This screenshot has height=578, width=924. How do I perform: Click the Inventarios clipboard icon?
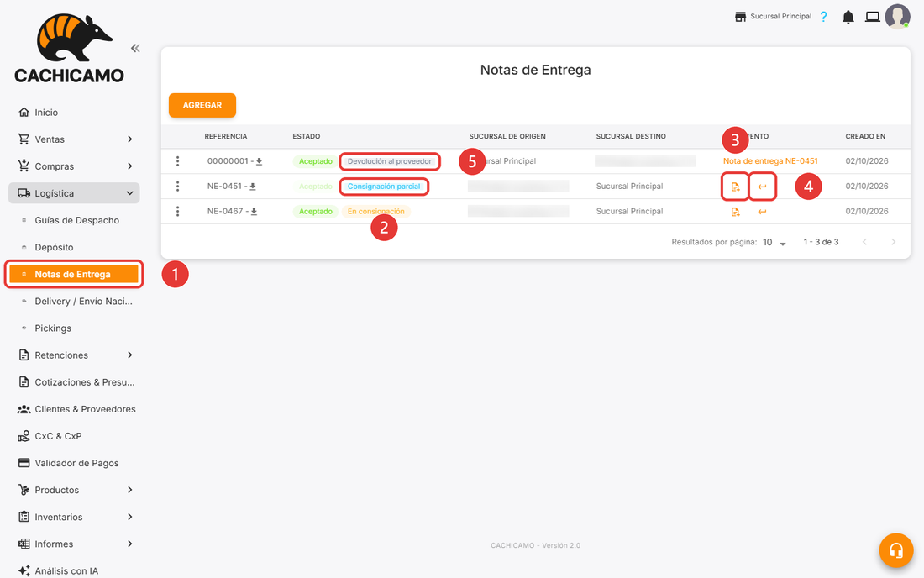point(24,517)
